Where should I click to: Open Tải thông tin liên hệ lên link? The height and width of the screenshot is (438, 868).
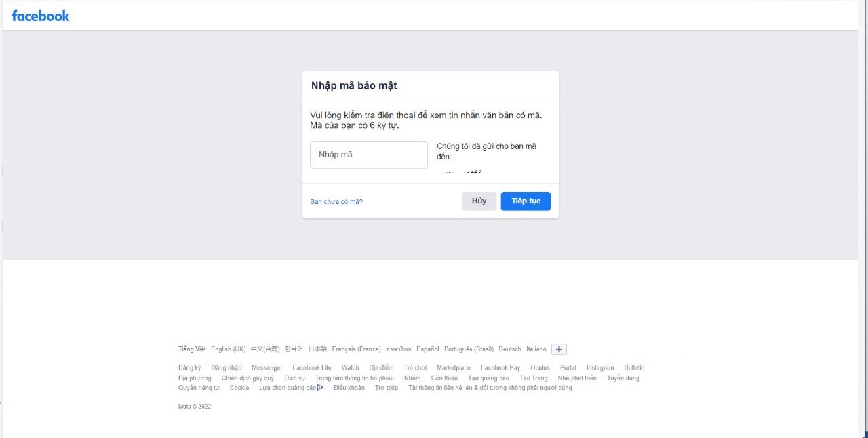[490, 388]
